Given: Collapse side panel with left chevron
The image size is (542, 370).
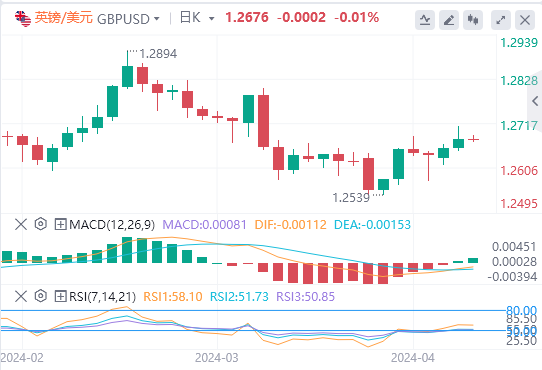Looking at the screenshot, I should pyautogui.click(x=535, y=101).
